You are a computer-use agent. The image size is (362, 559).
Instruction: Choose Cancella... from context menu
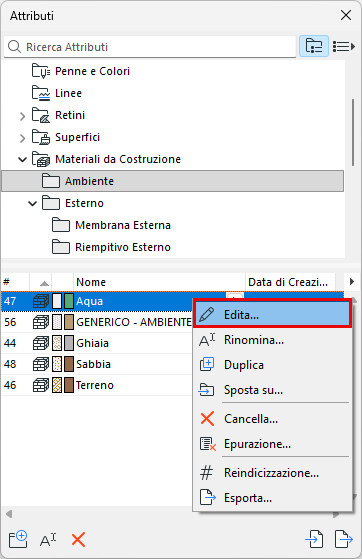pyautogui.click(x=273, y=419)
